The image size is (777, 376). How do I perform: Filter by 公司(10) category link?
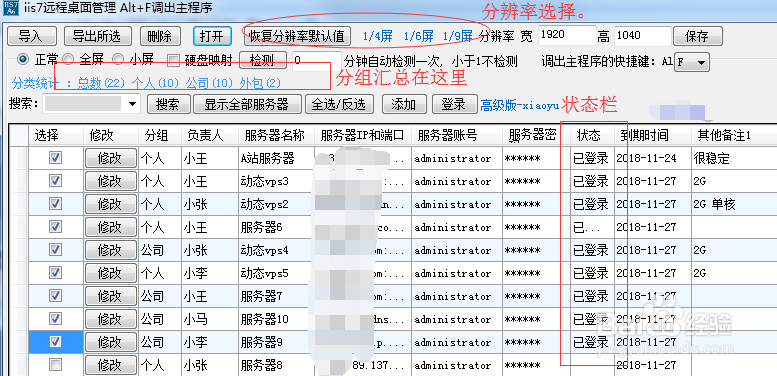pyautogui.click(x=209, y=83)
